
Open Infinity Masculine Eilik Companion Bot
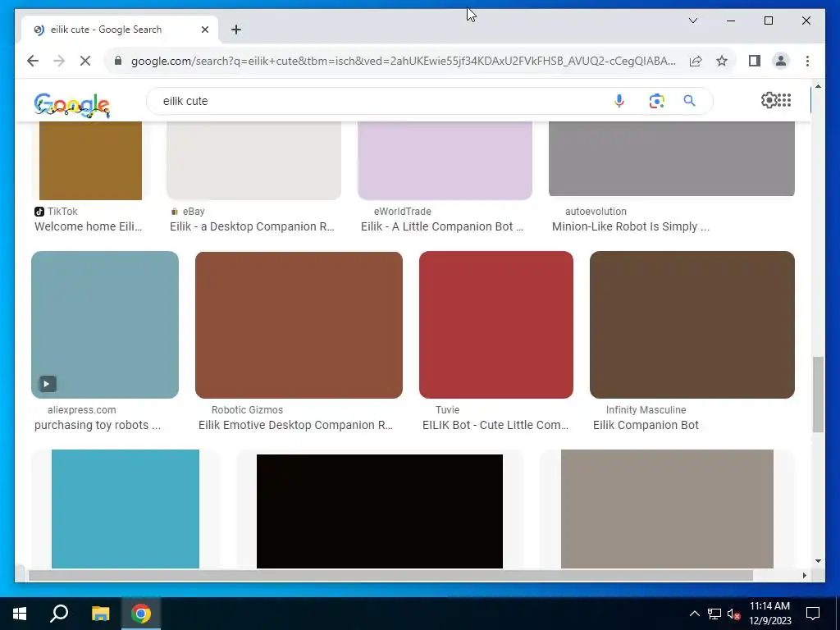(646, 425)
